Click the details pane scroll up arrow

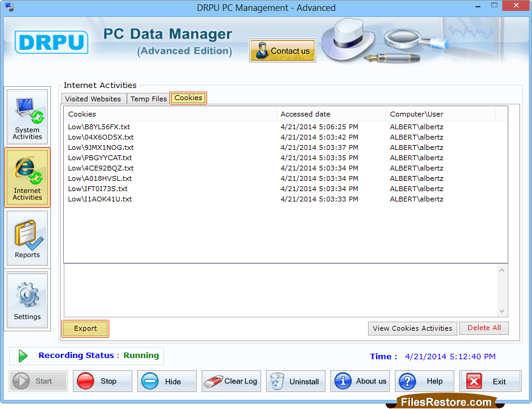pyautogui.click(x=502, y=270)
